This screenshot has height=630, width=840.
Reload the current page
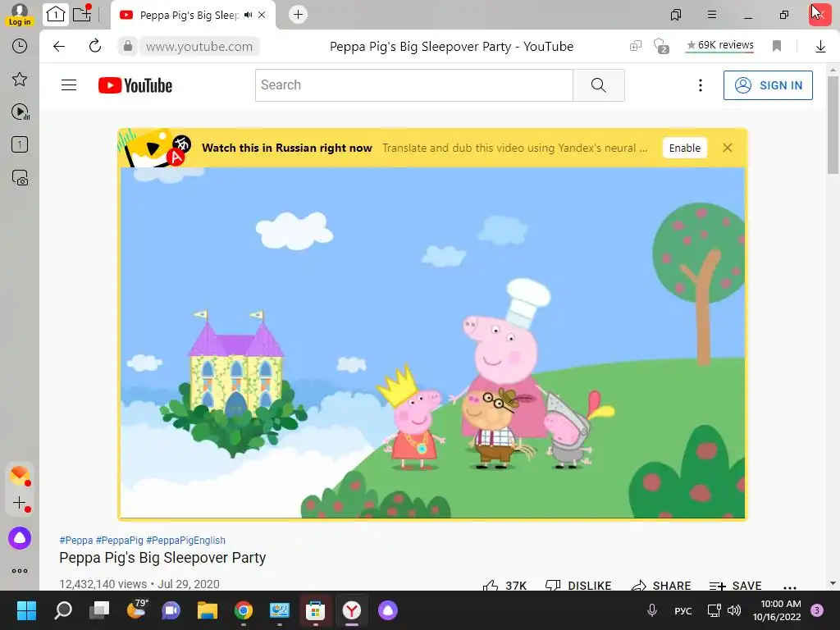click(95, 46)
